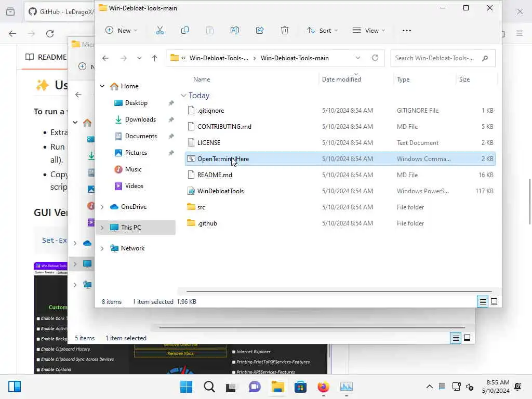Click Win-Debloat-Tools-main breadcrumb segment
This screenshot has width=532, height=399.
pyautogui.click(x=295, y=58)
